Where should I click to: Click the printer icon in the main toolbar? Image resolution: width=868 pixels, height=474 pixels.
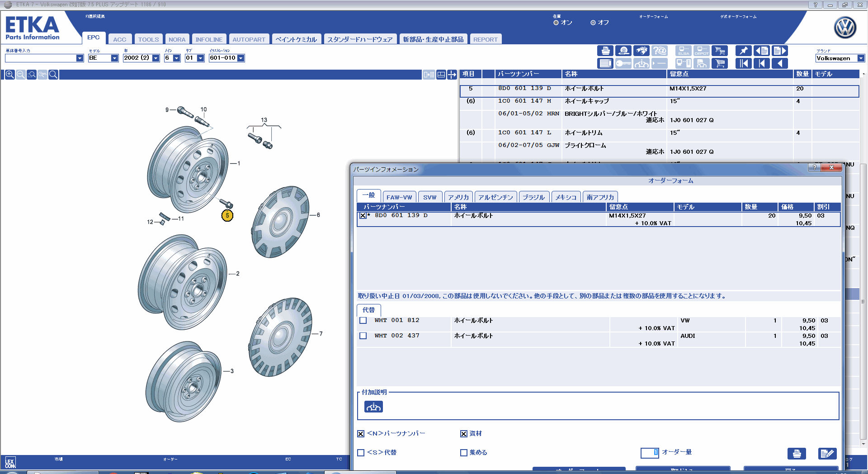click(x=605, y=51)
